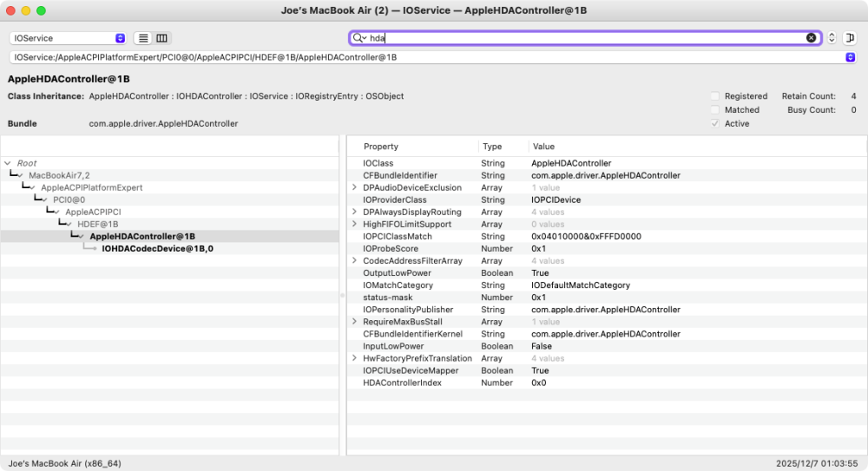Click the IOPCIDevice value

556,200
